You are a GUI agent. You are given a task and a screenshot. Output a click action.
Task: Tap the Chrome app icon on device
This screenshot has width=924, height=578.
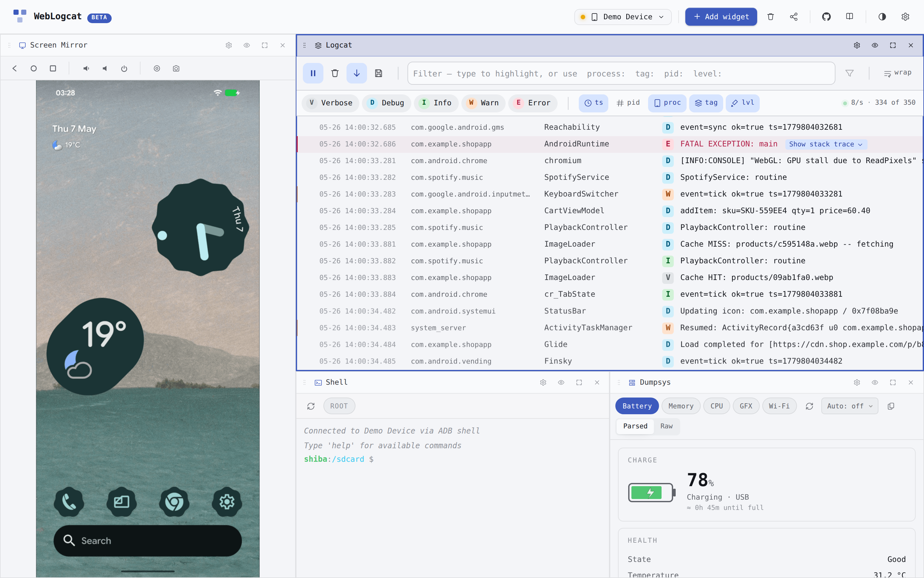174,502
